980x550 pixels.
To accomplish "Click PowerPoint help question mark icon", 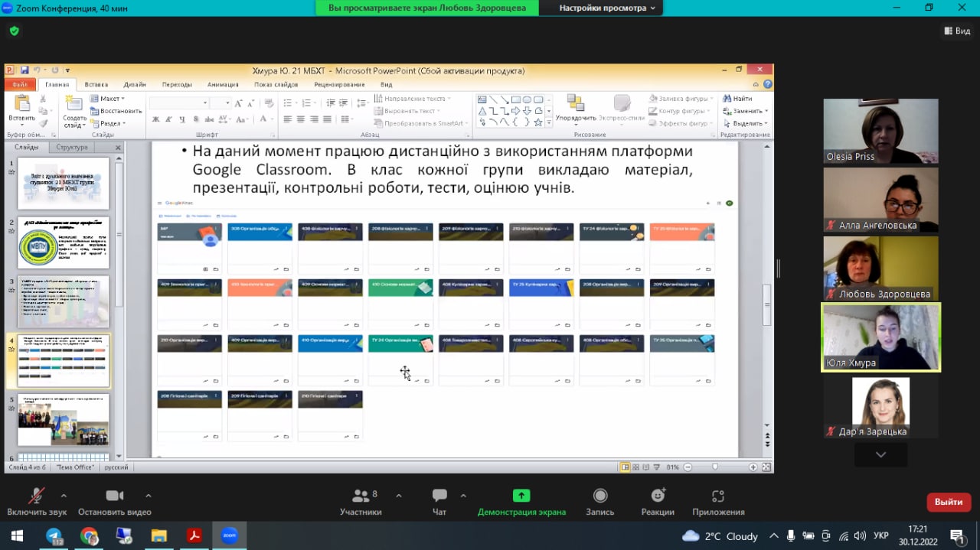I will coord(767,84).
